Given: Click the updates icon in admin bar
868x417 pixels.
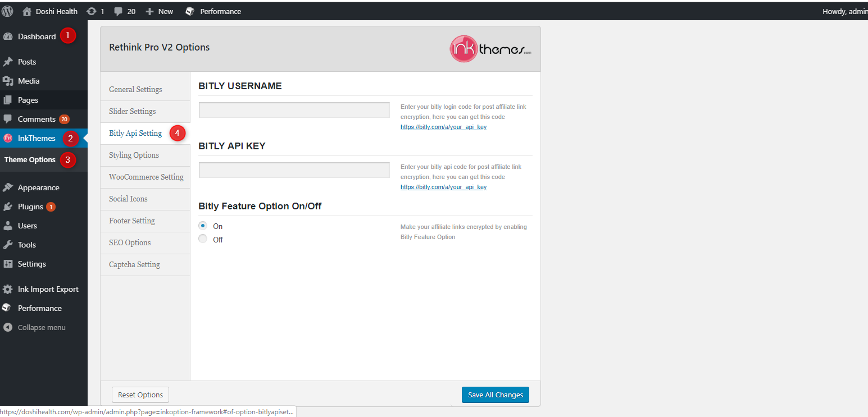Looking at the screenshot, I should click(92, 11).
